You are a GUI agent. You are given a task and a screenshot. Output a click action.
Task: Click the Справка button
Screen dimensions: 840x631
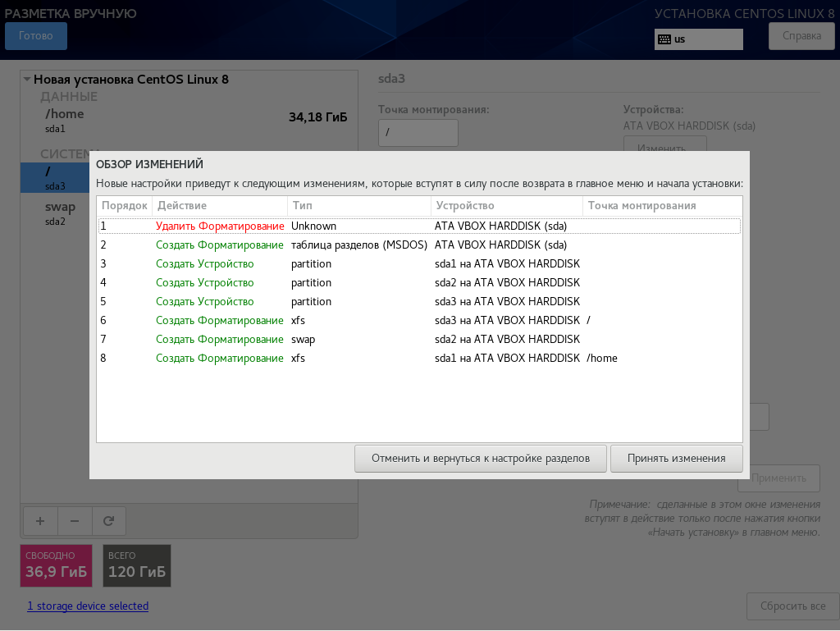(x=801, y=36)
